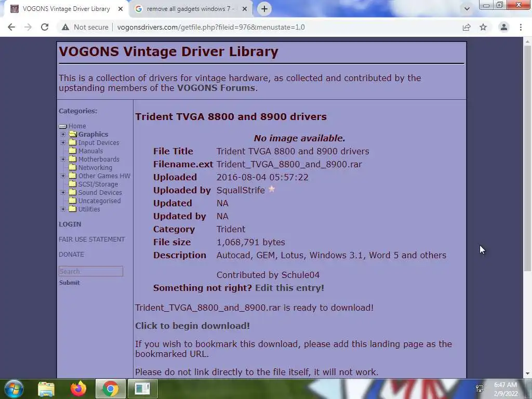Viewport: 532px width, 399px height.
Task: Share this page via the share icon
Action: (467, 27)
